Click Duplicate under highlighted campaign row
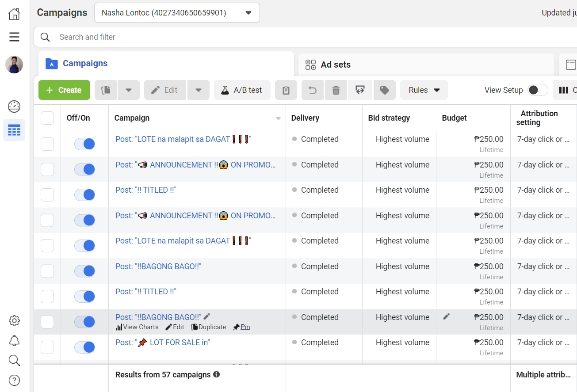 pyautogui.click(x=209, y=327)
